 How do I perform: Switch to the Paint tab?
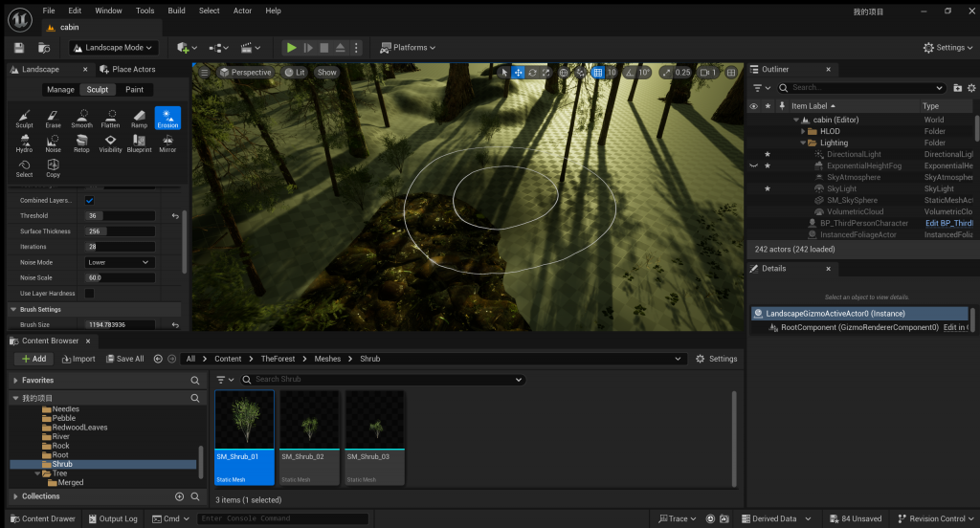(135, 89)
